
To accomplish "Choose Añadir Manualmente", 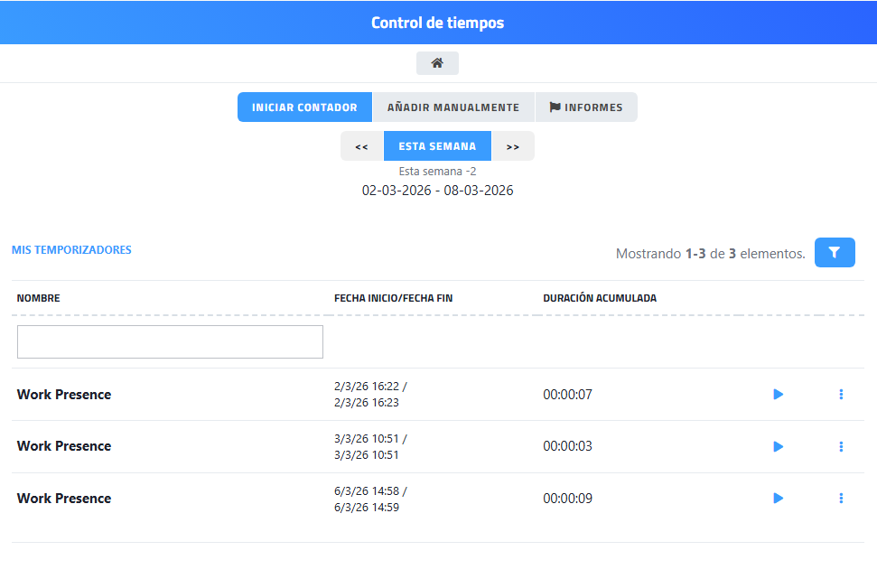I will 453,107.
